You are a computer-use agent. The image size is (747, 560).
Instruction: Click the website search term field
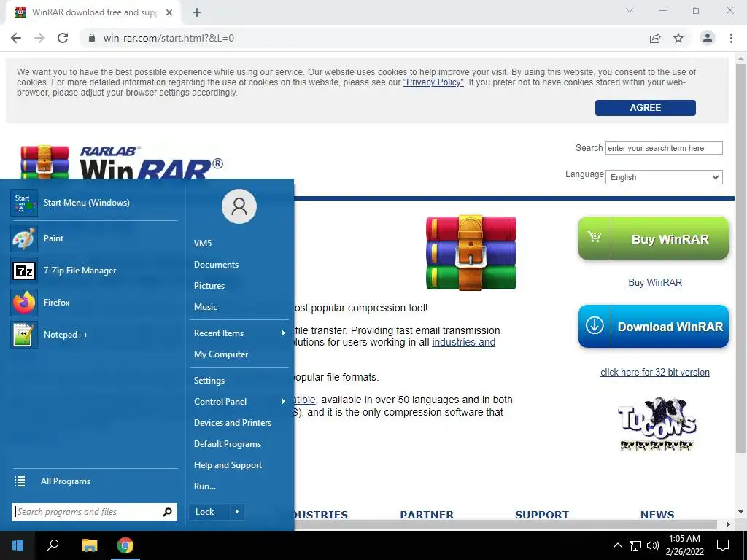[664, 148]
